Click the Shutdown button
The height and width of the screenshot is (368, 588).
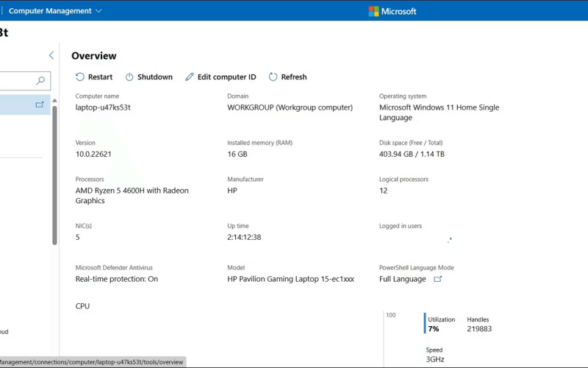tap(149, 77)
